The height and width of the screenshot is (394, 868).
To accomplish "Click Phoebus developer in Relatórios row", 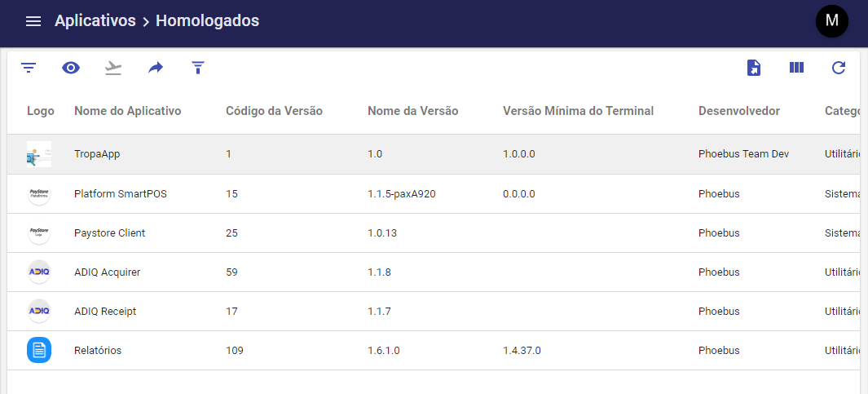I will click(x=719, y=351).
